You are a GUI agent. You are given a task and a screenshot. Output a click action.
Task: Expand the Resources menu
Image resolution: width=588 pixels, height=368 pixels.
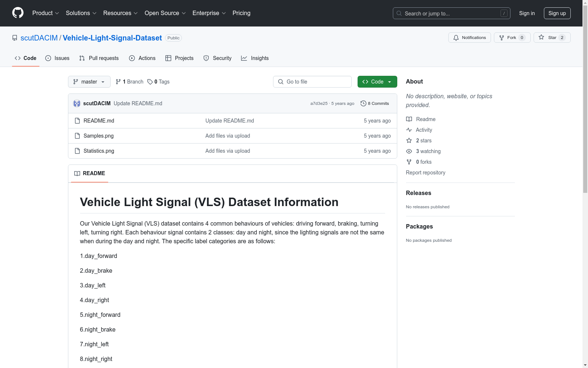coord(121,13)
